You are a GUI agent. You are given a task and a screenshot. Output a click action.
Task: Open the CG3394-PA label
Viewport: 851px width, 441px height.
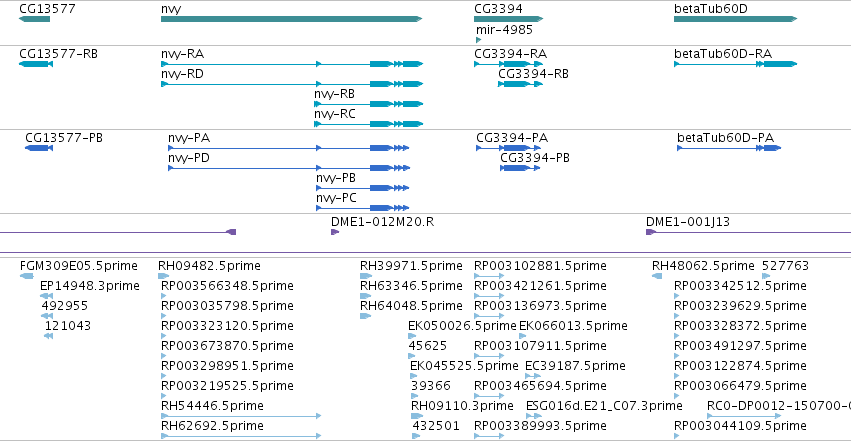(512, 138)
